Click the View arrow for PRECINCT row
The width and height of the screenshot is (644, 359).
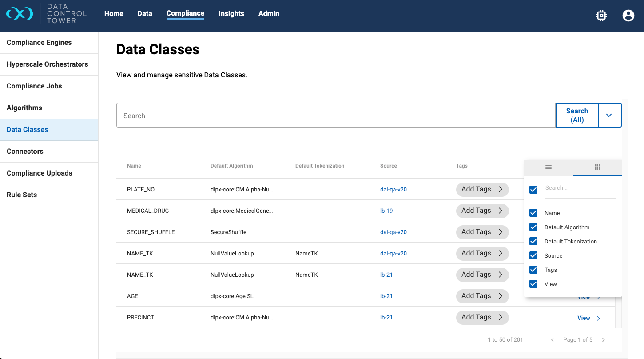[598, 318]
